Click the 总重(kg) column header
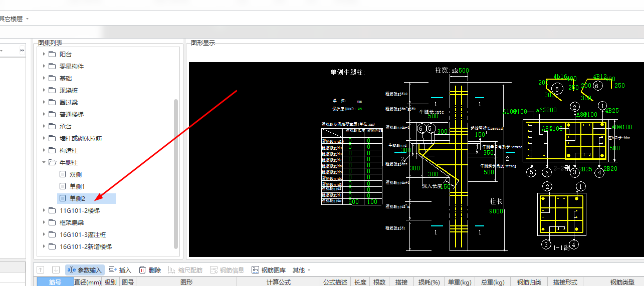The image size is (644, 286). pyautogui.click(x=492, y=282)
